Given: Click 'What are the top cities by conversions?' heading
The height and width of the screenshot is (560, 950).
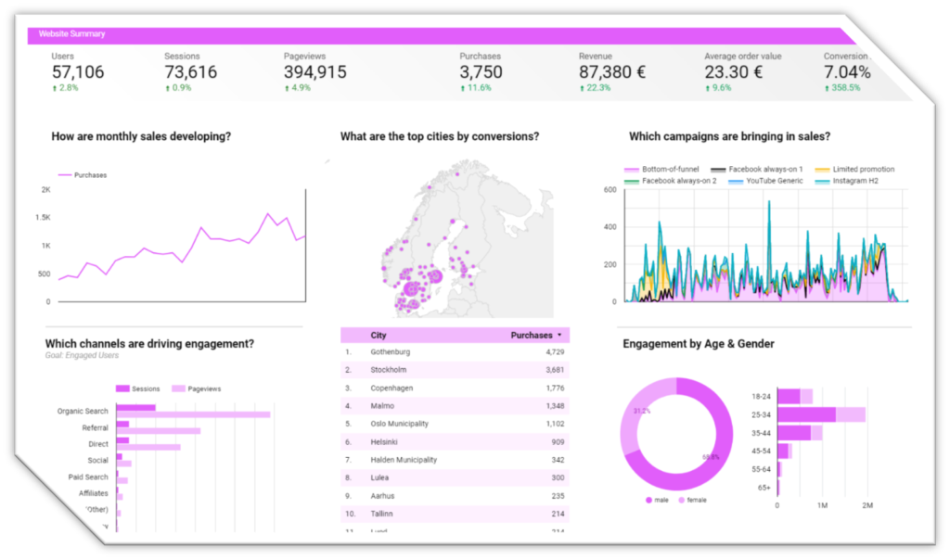Looking at the screenshot, I should point(439,137).
